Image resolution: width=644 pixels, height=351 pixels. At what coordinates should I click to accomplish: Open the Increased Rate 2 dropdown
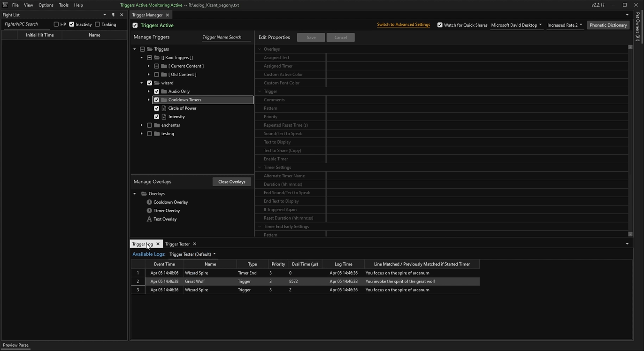pos(565,25)
